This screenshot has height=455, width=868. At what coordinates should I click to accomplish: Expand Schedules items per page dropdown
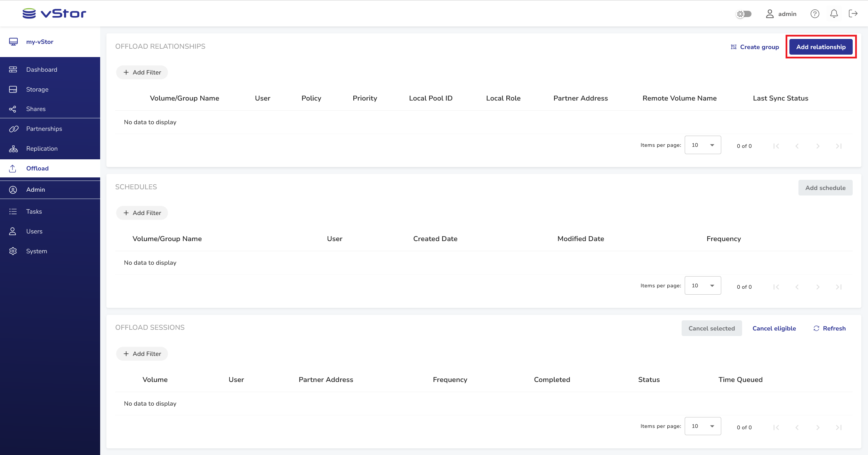click(703, 286)
